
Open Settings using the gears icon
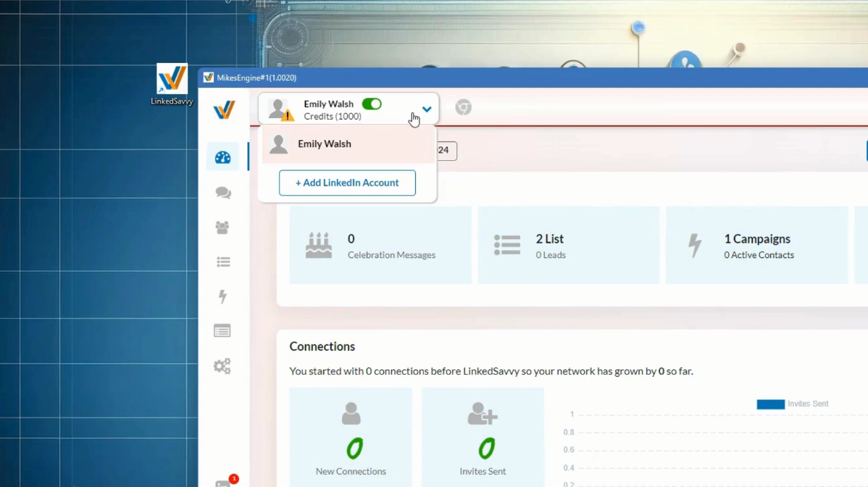point(222,366)
